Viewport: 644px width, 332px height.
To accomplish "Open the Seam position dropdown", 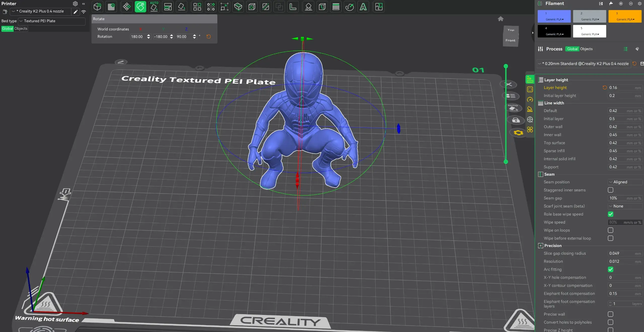I will pos(625,182).
